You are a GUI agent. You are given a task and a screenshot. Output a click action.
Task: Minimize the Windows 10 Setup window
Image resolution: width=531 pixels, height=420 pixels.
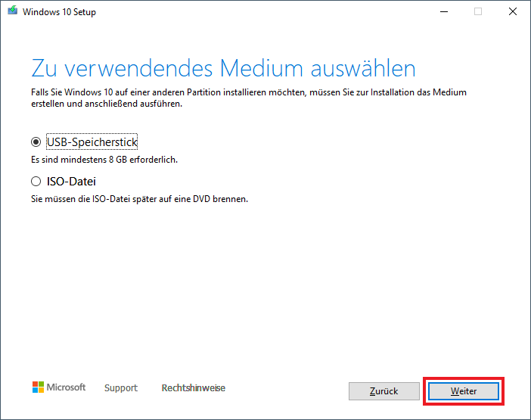click(444, 11)
